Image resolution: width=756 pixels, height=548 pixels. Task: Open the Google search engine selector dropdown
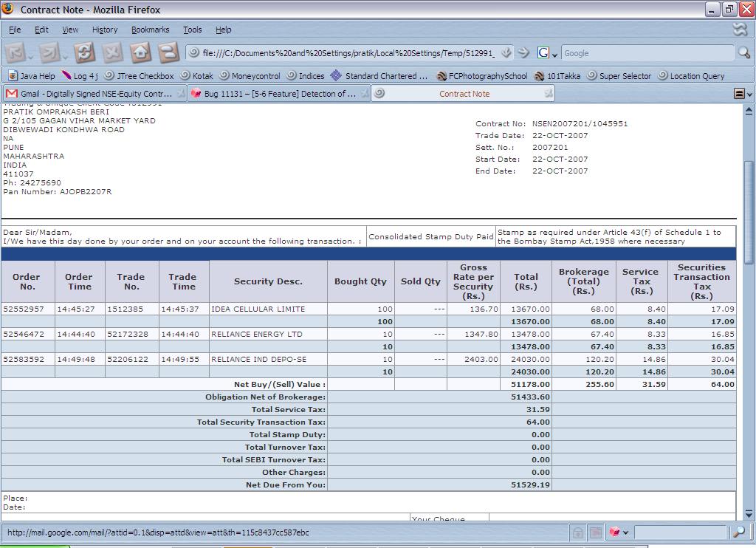554,55
